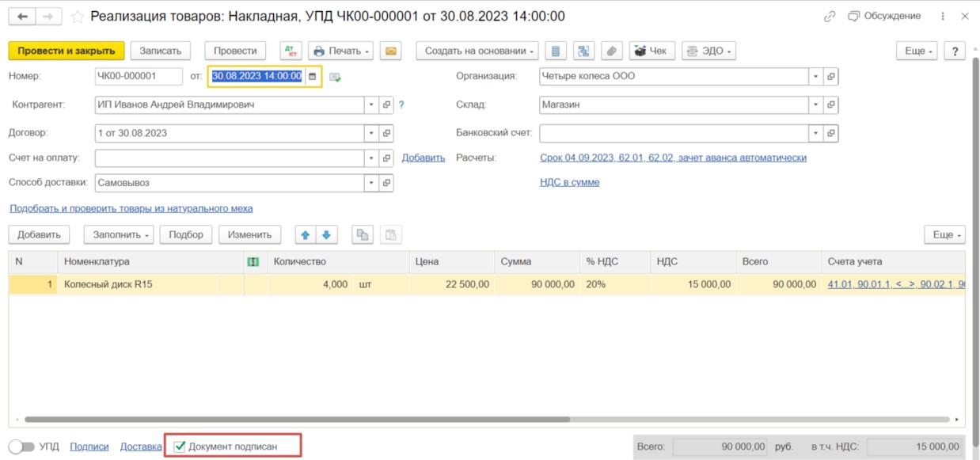Move row down with arrow icon

(326, 235)
